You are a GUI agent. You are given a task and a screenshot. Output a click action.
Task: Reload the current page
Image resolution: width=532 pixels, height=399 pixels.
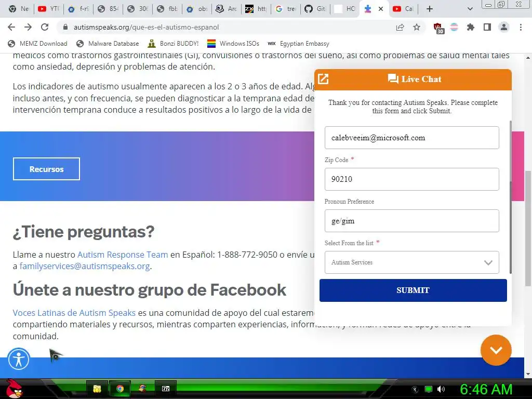click(x=45, y=27)
